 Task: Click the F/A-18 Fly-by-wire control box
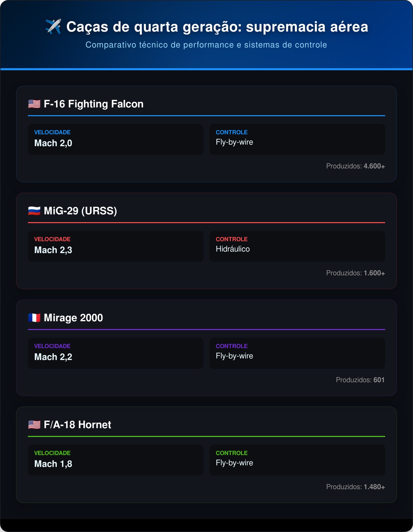(297, 460)
